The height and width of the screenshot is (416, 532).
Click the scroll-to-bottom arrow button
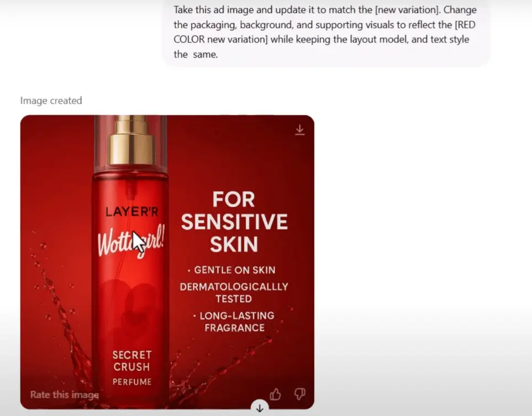260,408
